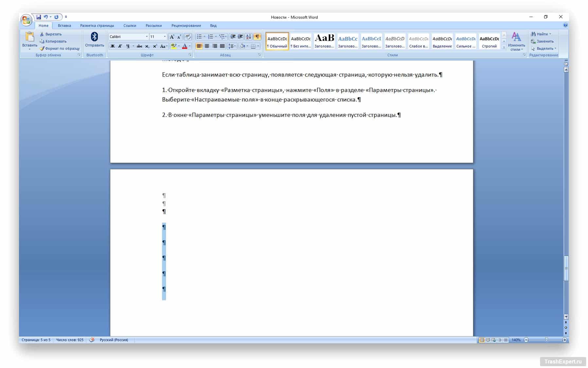The image size is (588, 368).
Task: Expand bullets list dropdown arrow
Action: 204,37
